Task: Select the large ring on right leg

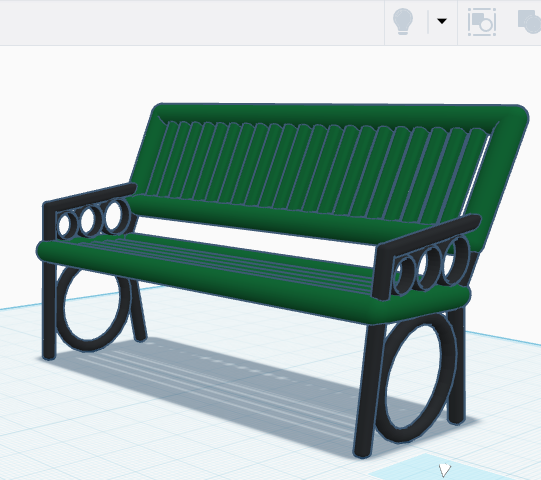Action: [417, 378]
